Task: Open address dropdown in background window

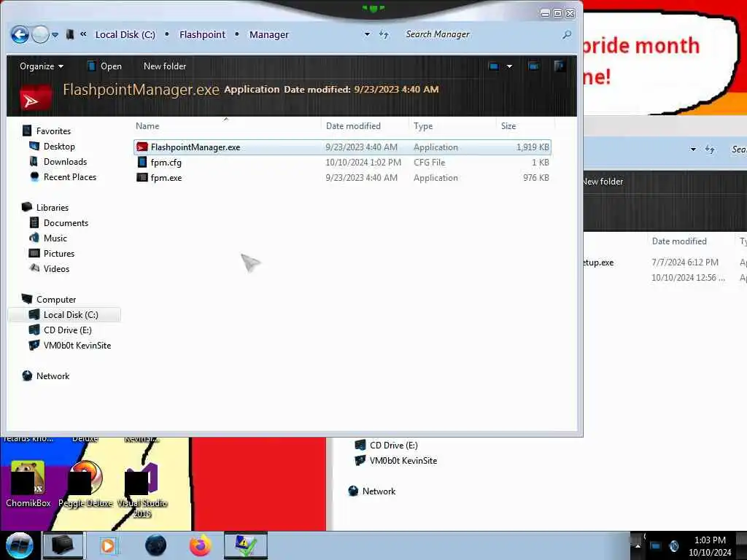Action: (x=693, y=149)
